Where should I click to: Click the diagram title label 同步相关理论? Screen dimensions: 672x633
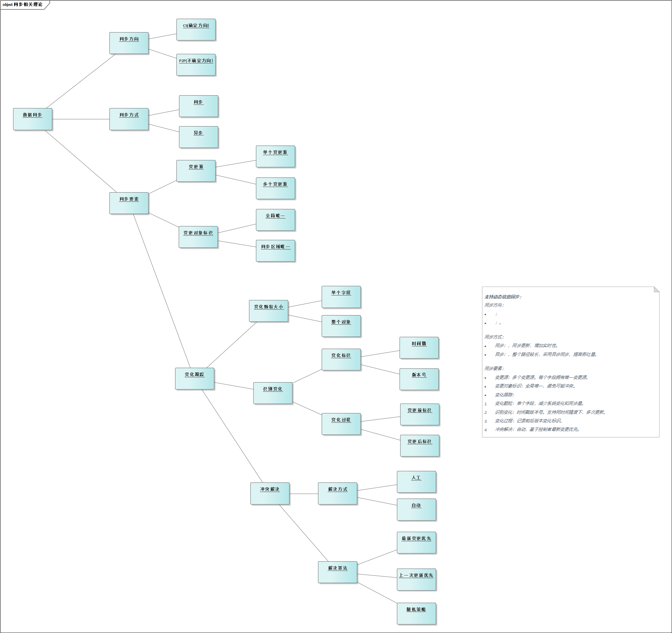[x=28, y=4]
